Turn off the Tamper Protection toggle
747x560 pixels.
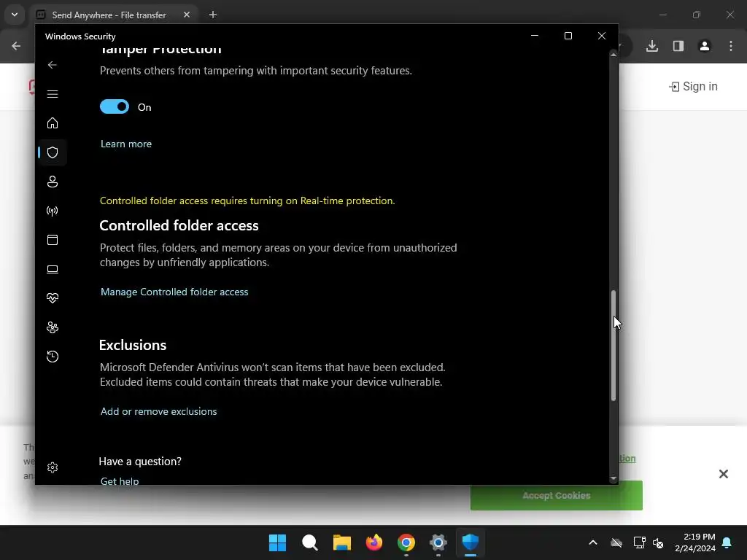pyautogui.click(x=115, y=106)
